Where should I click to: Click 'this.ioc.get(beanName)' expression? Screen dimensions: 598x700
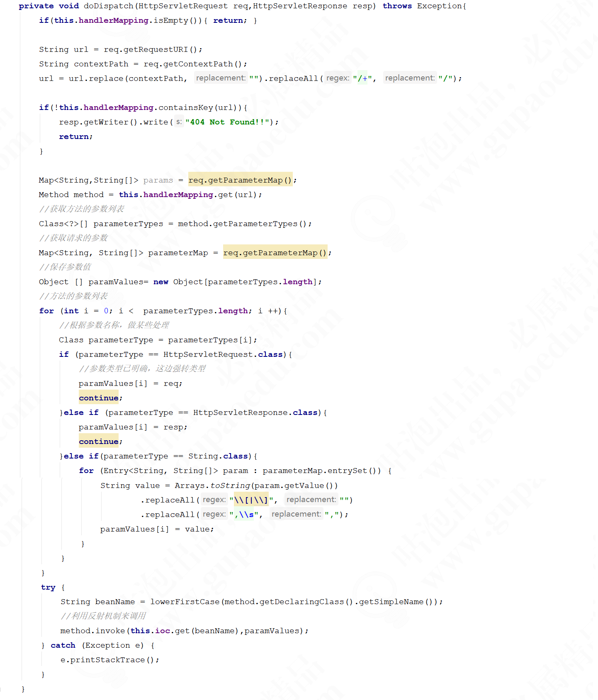[x=185, y=631]
